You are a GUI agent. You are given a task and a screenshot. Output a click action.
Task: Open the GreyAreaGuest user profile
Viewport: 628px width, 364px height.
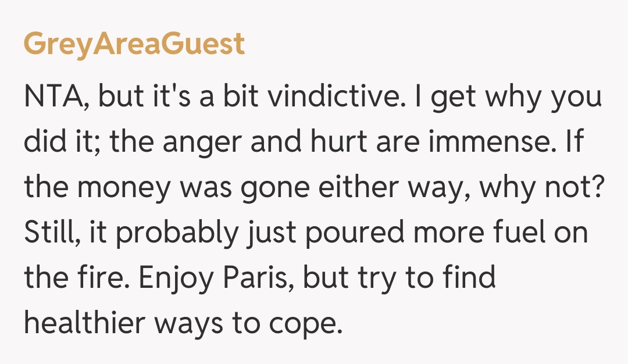[134, 45]
